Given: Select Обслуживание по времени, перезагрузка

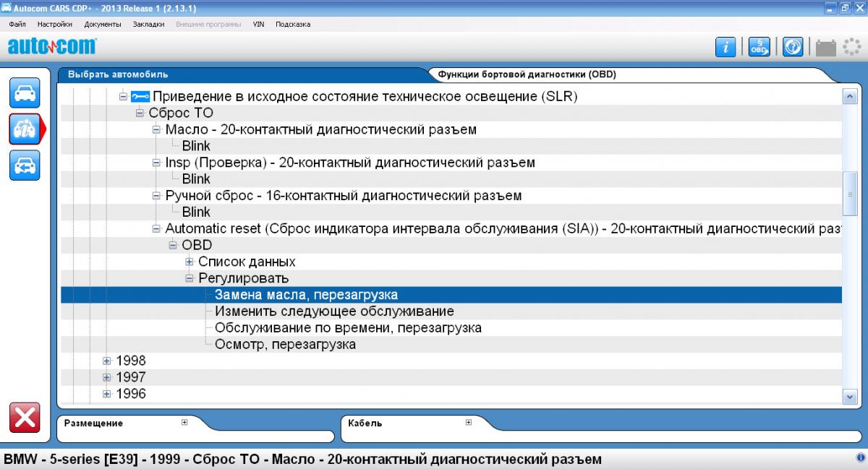Looking at the screenshot, I should click(348, 328).
